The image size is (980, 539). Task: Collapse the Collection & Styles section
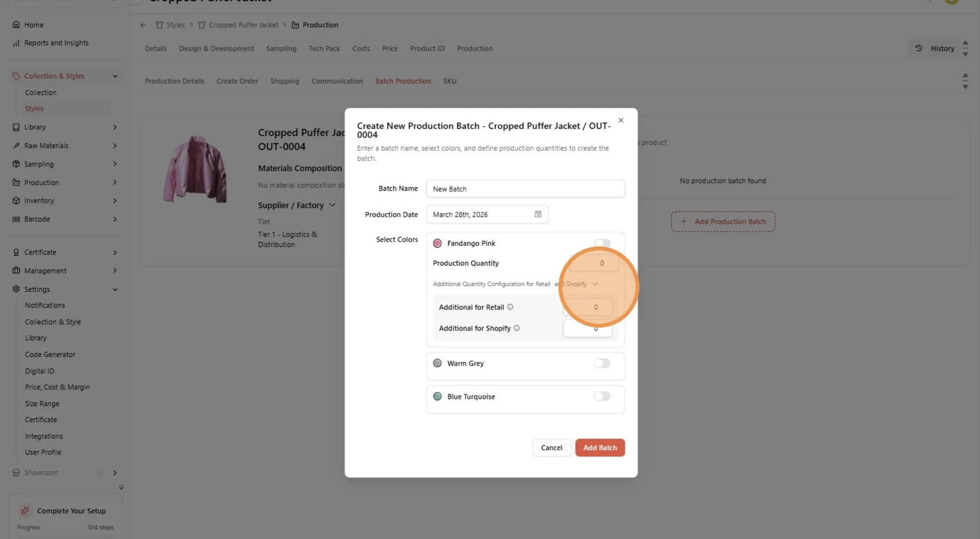[x=115, y=76]
